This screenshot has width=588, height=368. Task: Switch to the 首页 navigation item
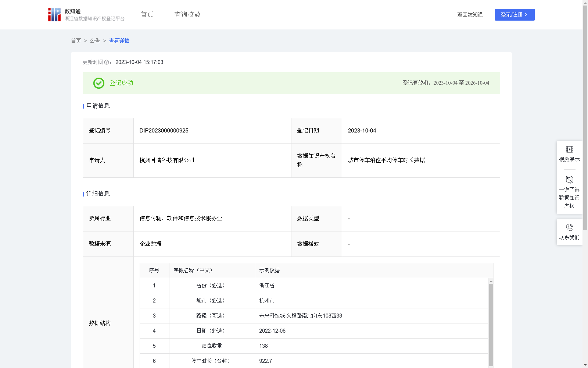click(x=146, y=14)
